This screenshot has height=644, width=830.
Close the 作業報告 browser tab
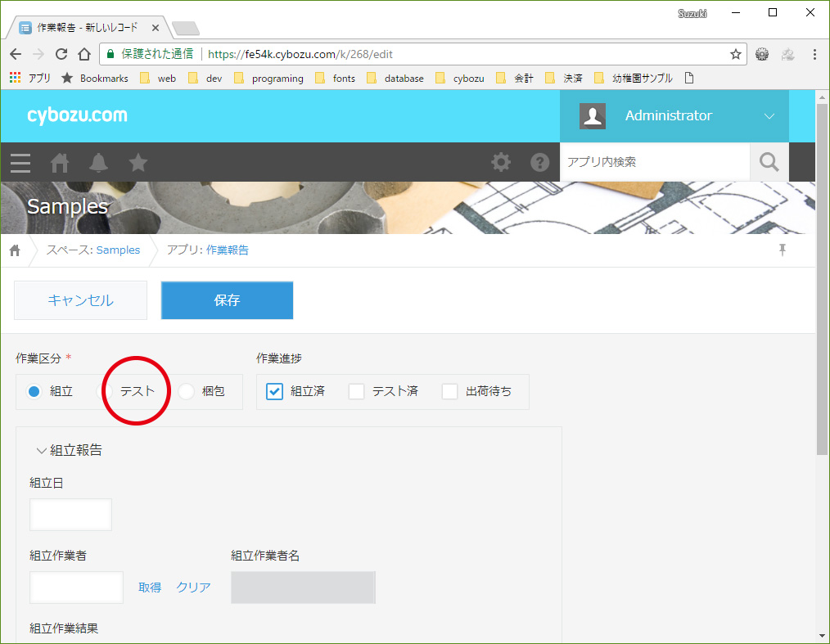155,28
